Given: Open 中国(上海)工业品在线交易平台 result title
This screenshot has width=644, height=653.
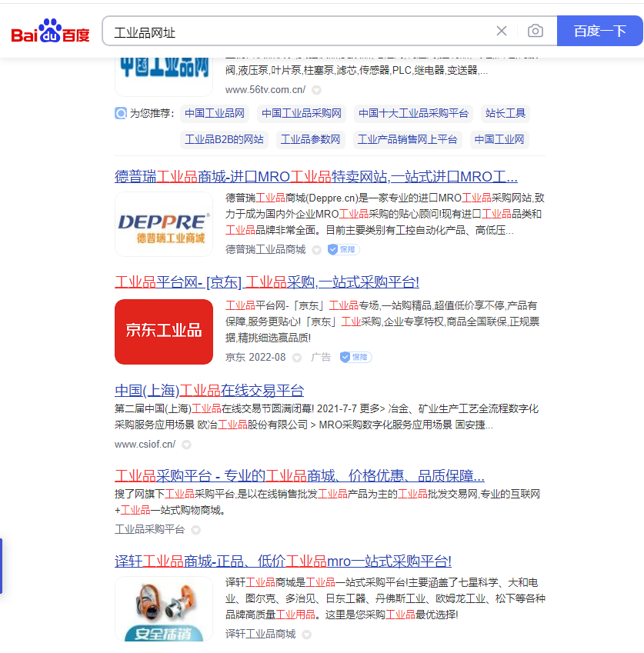Looking at the screenshot, I should (x=209, y=391).
